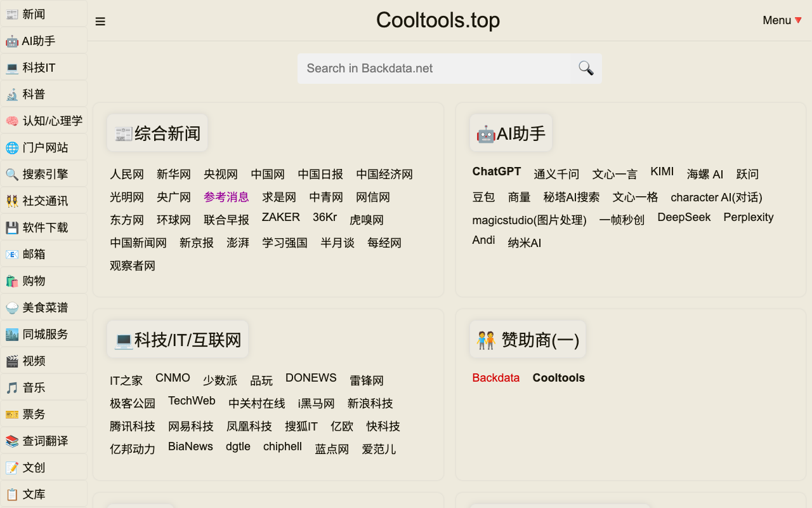
Task: Open magicstudio(图片处理) link
Action: [530, 220]
